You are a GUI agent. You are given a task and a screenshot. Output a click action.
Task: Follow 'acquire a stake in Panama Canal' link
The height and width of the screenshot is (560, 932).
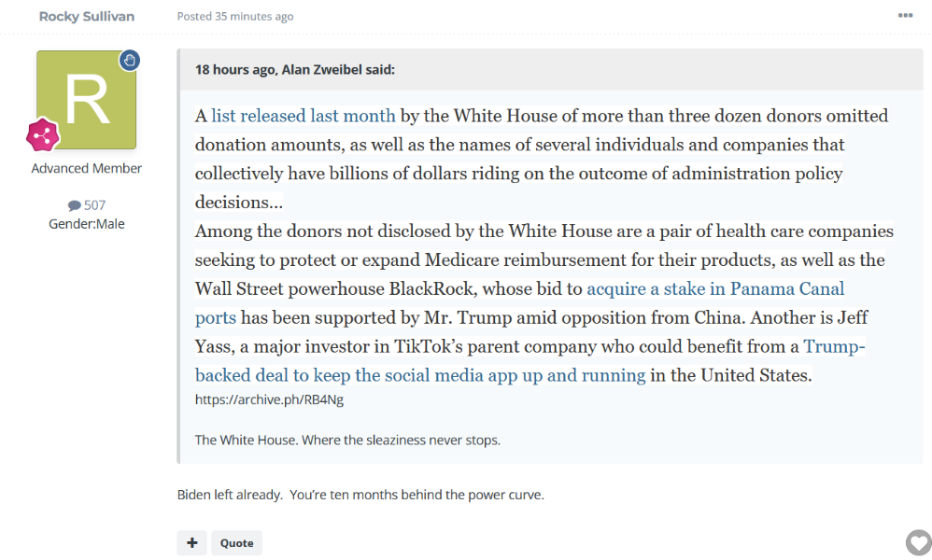[x=715, y=288]
